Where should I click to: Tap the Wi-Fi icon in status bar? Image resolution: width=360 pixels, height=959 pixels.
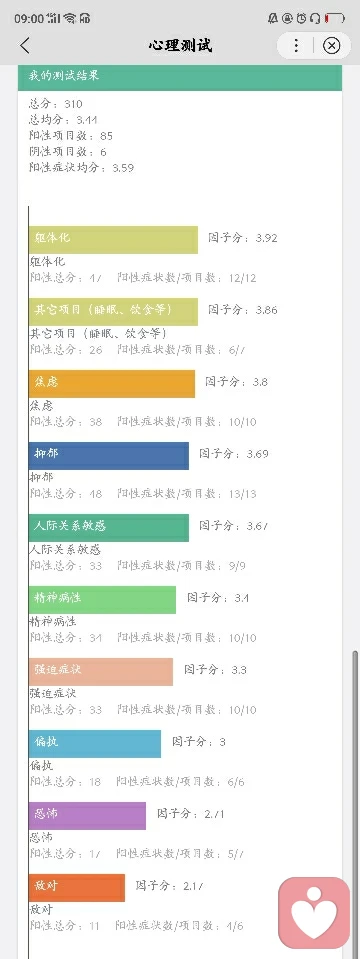tap(69, 18)
